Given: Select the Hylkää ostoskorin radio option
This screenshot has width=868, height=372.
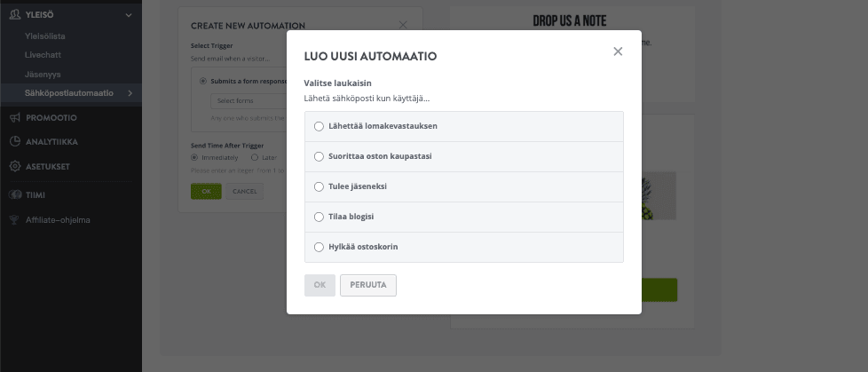Looking at the screenshot, I should pyautogui.click(x=319, y=247).
